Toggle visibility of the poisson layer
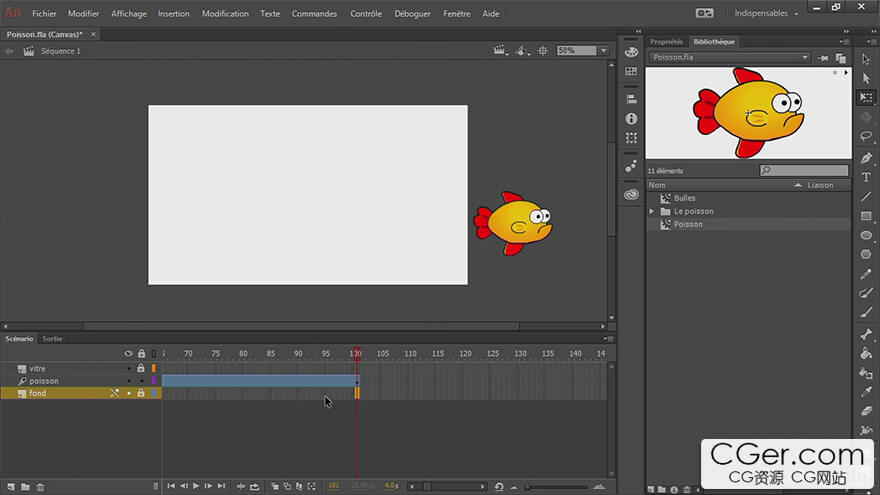Viewport: 880px width, 495px height. [x=128, y=381]
